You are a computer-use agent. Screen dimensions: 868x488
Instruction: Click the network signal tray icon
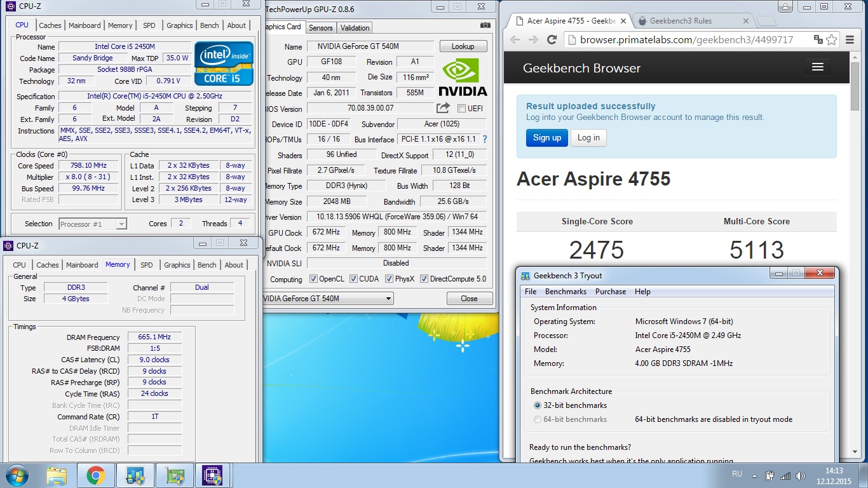click(x=785, y=475)
